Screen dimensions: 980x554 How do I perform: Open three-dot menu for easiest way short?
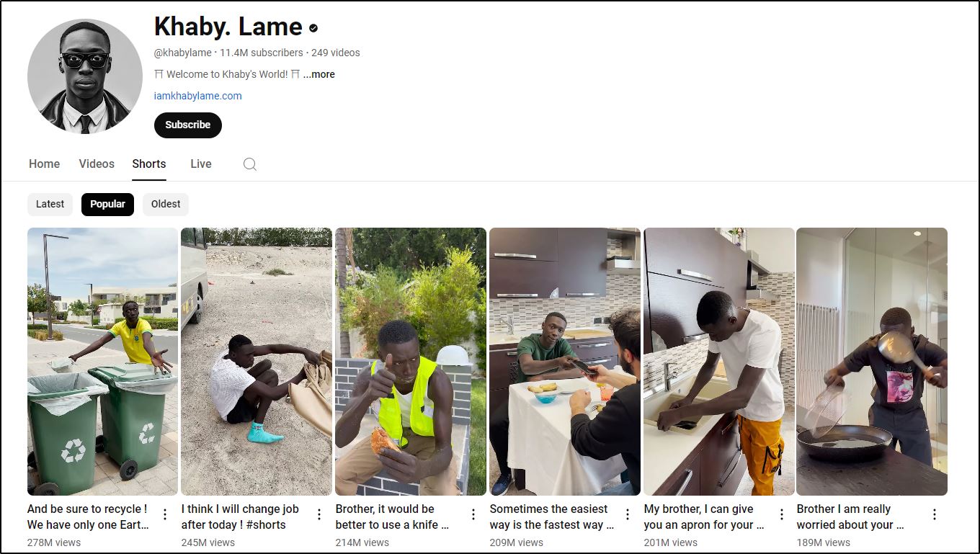(628, 514)
